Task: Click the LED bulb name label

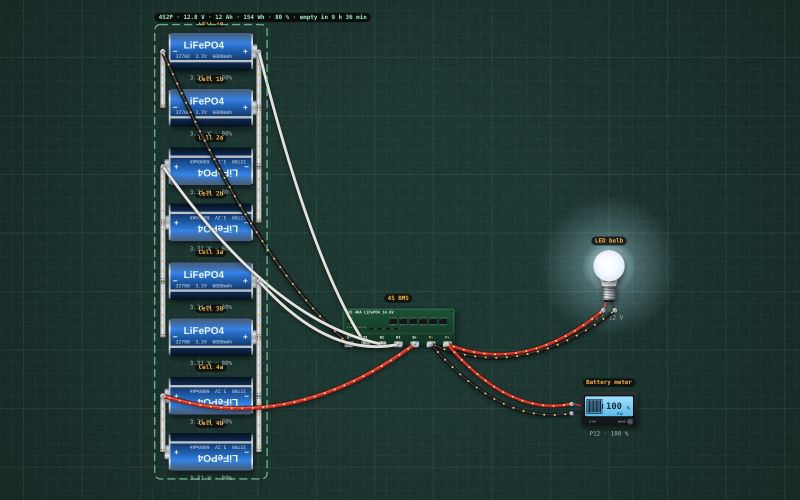Action: tap(609, 241)
